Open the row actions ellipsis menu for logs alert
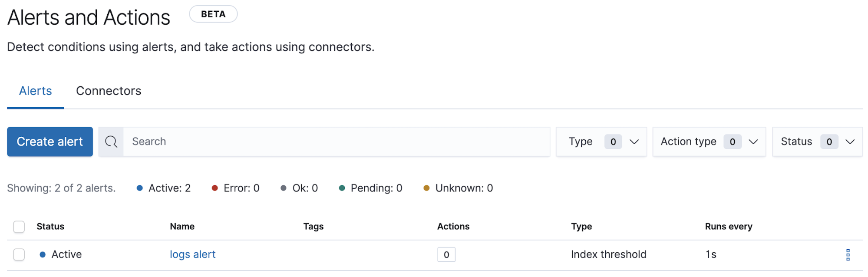 tap(848, 254)
